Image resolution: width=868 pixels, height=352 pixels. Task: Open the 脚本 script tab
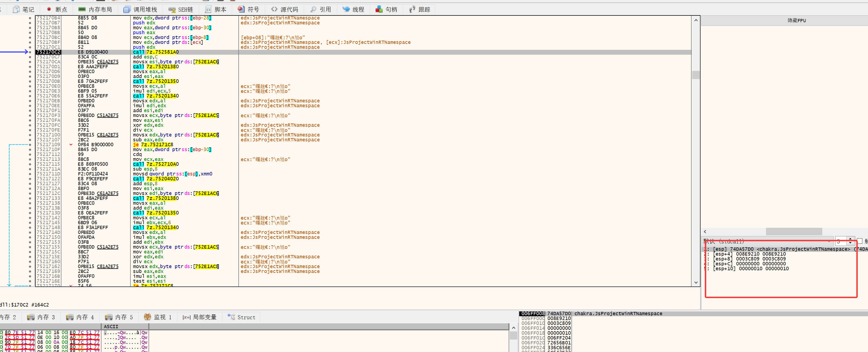(x=216, y=9)
